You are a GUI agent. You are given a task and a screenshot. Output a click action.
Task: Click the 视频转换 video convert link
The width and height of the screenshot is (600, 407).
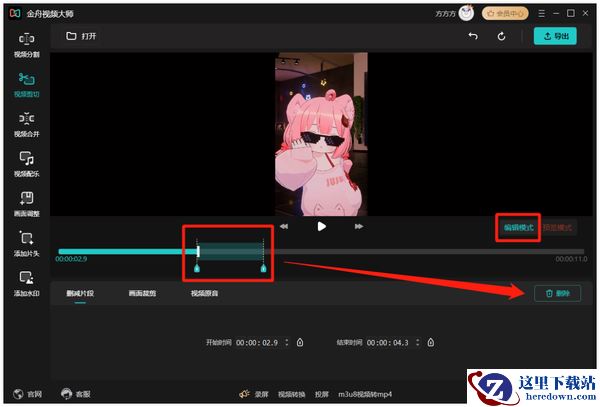(291, 394)
